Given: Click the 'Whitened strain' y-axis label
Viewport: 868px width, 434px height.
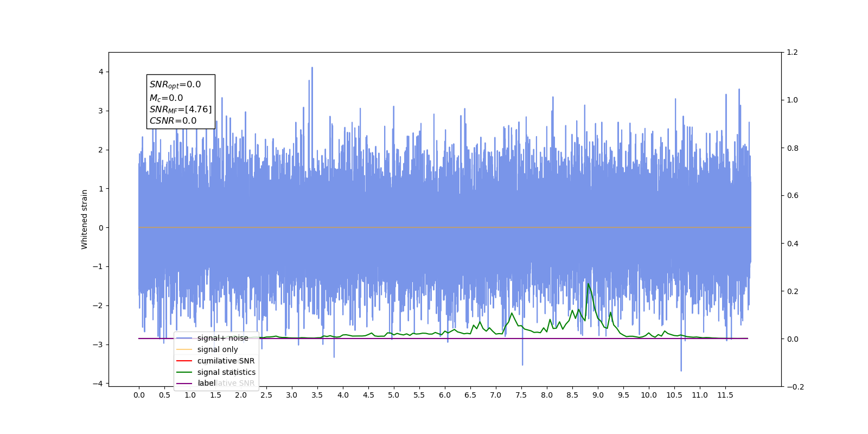Looking at the screenshot, I should pos(85,219).
